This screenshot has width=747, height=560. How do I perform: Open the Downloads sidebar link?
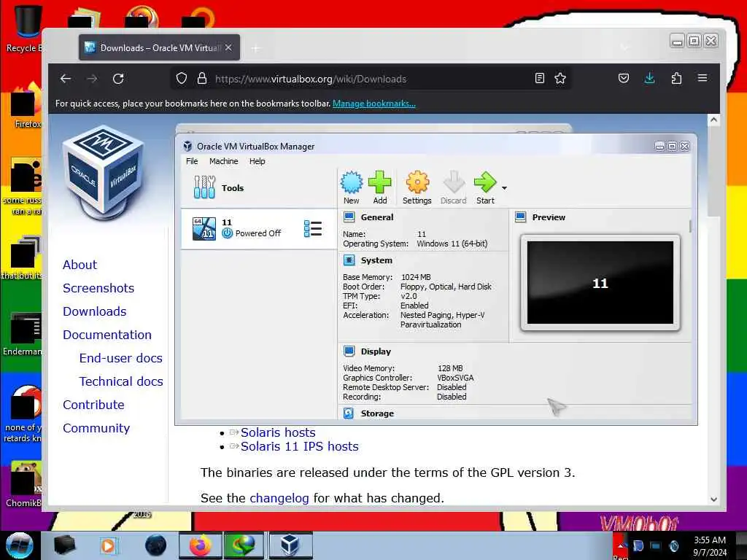click(94, 311)
